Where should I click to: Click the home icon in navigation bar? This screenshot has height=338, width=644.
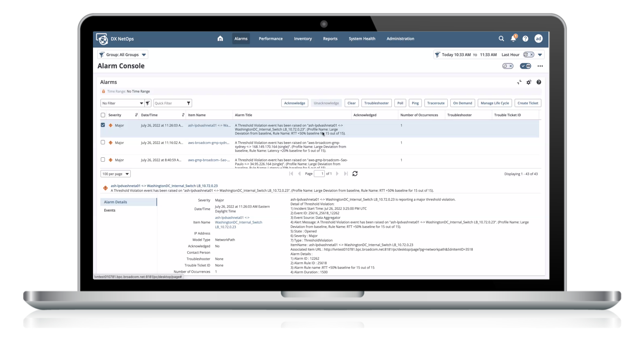click(220, 39)
